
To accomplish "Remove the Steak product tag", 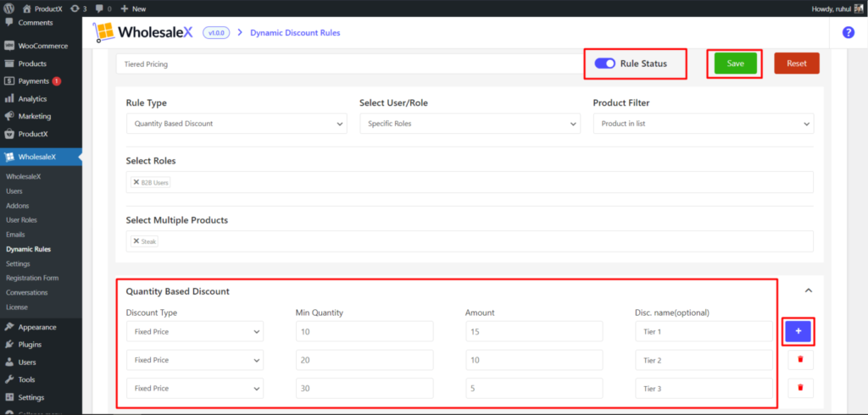I will (136, 241).
